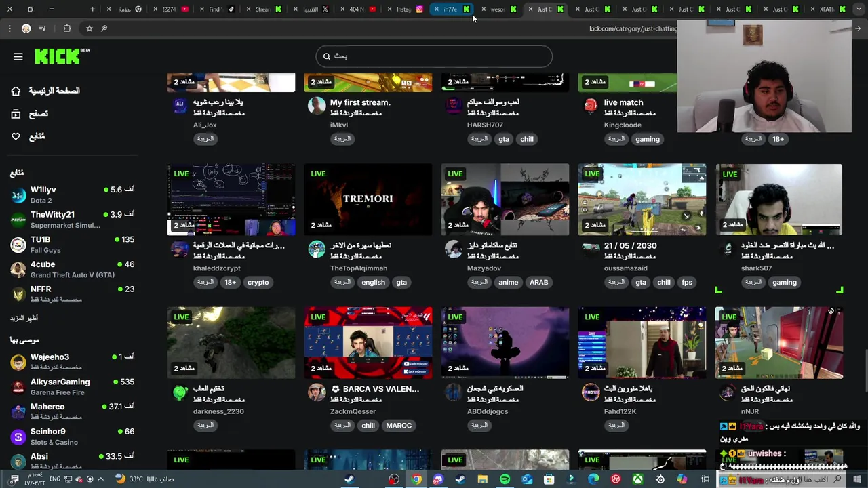Open ABOdjogcs stream thumbnail
This screenshot has width=868, height=488.
click(505, 343)
